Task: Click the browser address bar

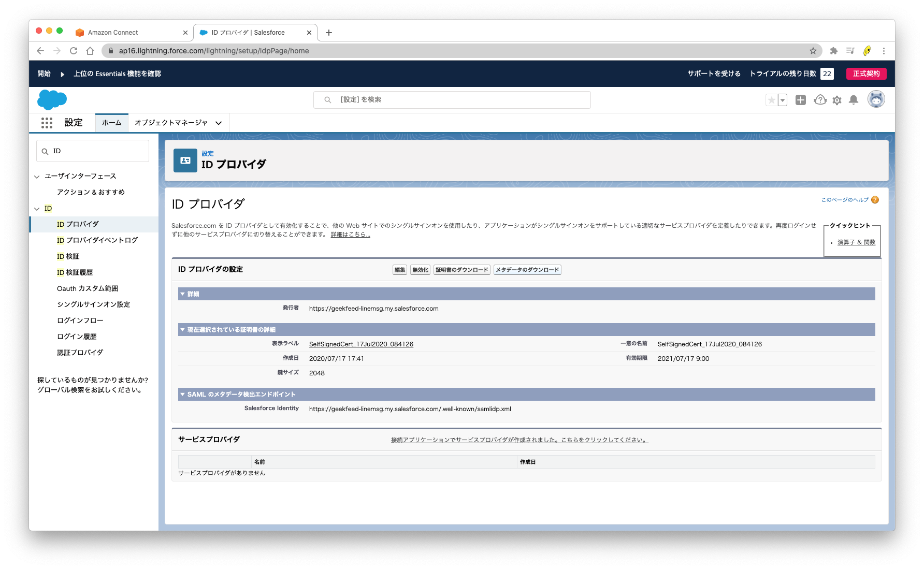Action: [x=461, y=51]
